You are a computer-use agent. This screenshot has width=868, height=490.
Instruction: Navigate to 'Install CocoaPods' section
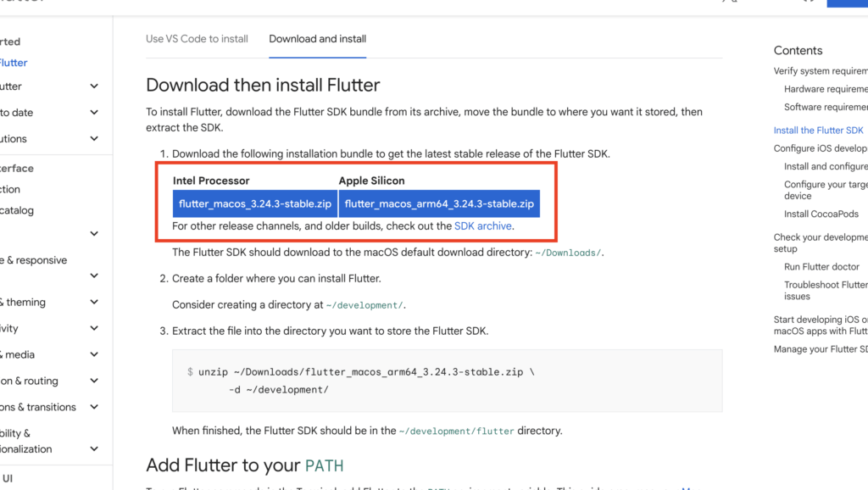(x=821, y=214)
